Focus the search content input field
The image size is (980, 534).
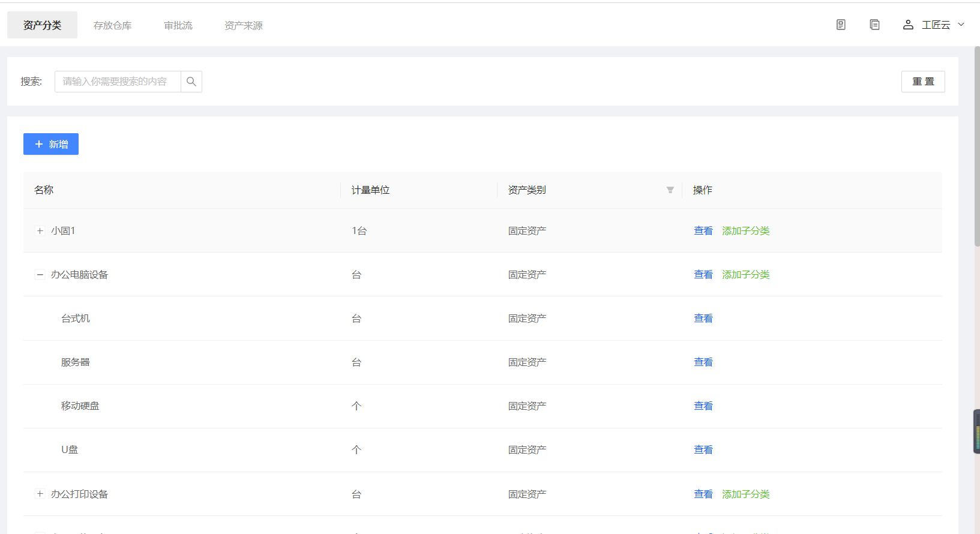(x=118, y=82)
